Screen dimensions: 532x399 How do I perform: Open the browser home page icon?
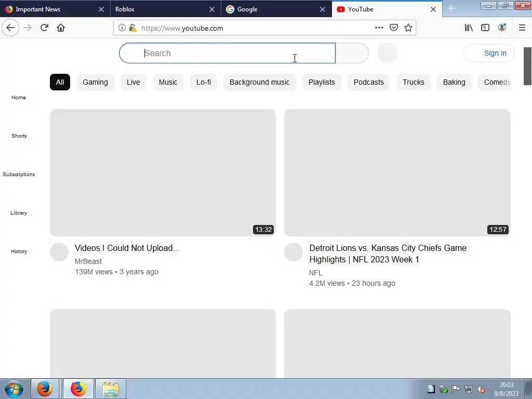click(61, 28)
